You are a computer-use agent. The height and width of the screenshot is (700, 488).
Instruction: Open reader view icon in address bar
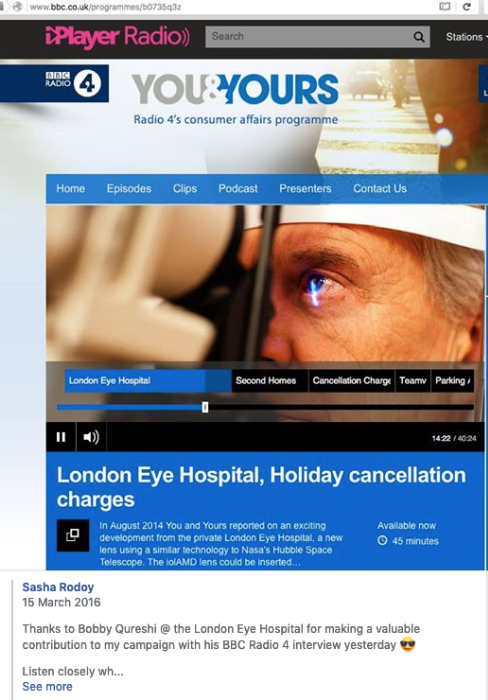click(x=445, y=7)
